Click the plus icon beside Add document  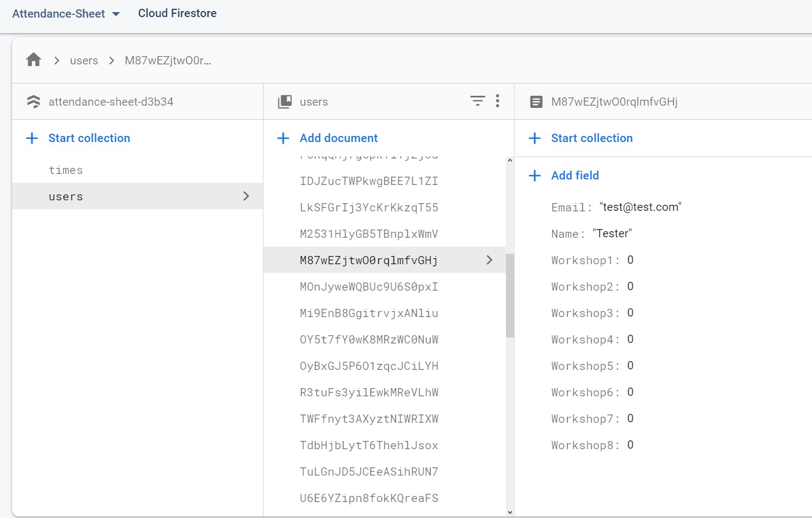pos(284,138)
